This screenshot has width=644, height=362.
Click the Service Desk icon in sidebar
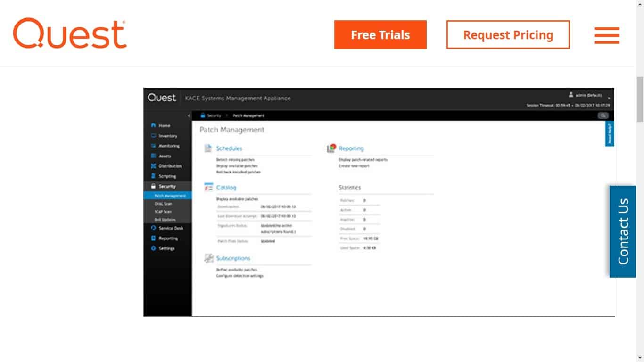(x=153, y=228)
